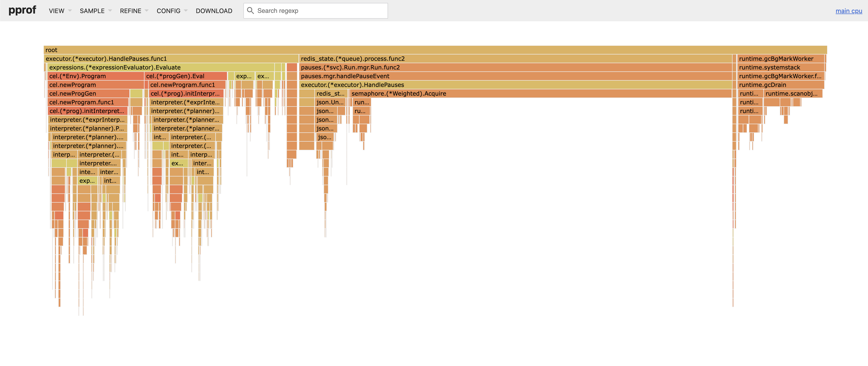Screen dimensions: 868x366
Task: Open the main cpu profile link
Action: coord(848,11)
